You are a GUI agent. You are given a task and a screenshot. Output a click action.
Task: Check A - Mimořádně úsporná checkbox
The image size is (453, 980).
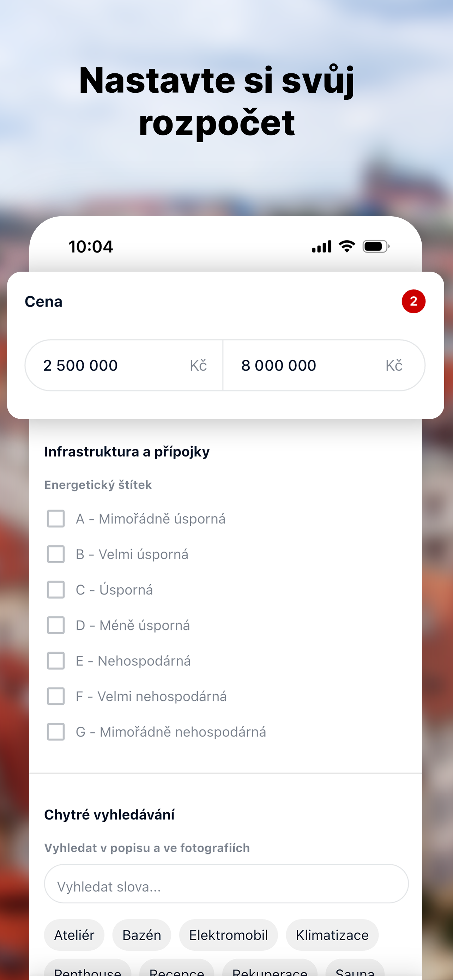click(x=55, y=519)
